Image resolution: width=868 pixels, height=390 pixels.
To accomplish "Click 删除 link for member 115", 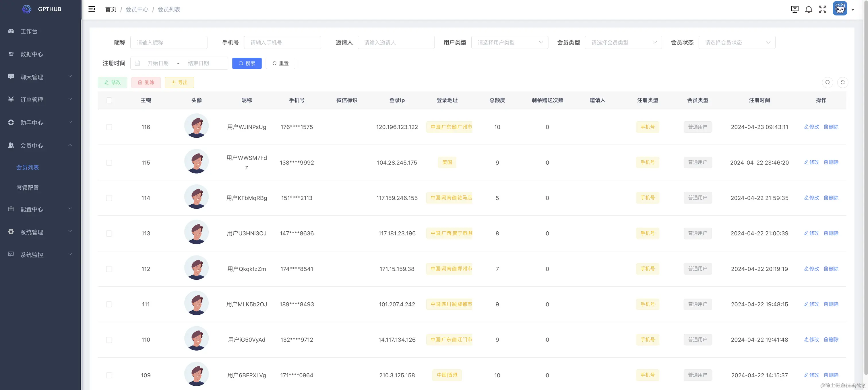I will point(831,162).
